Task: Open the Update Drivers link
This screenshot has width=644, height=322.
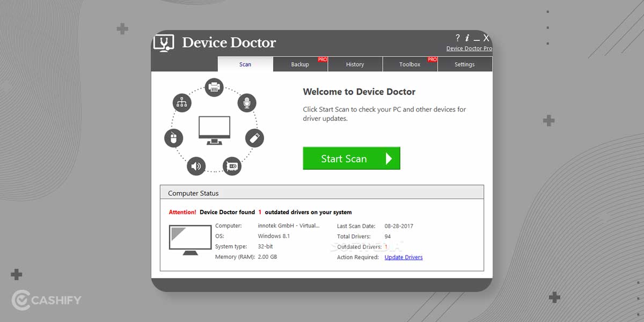Action: click(x=403, y=257)
